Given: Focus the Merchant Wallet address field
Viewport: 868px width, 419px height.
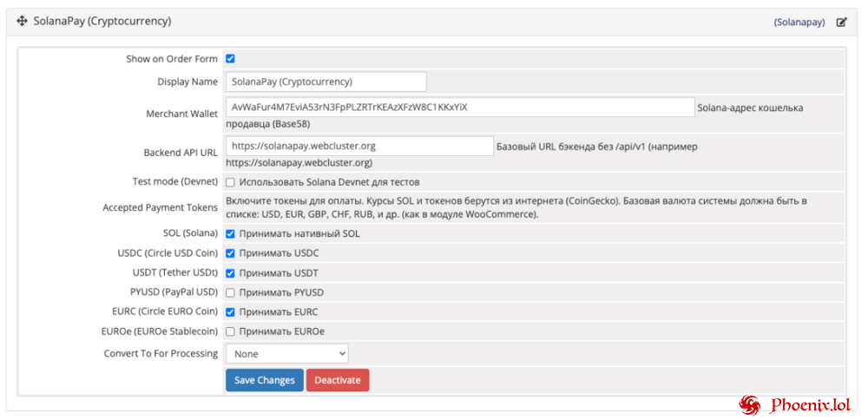Looking at the screenshot, I should (x=460, y=107).
